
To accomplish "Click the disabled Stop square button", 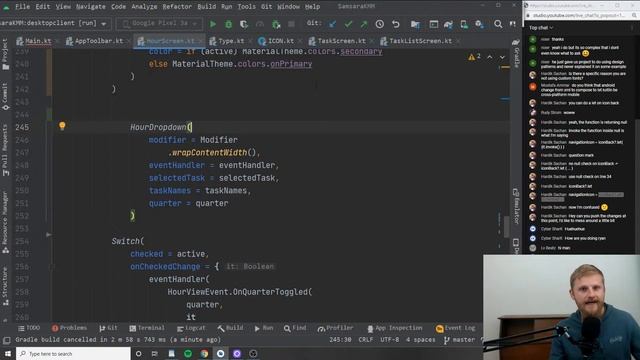I will pyautogui.click(x=291, y=24).
